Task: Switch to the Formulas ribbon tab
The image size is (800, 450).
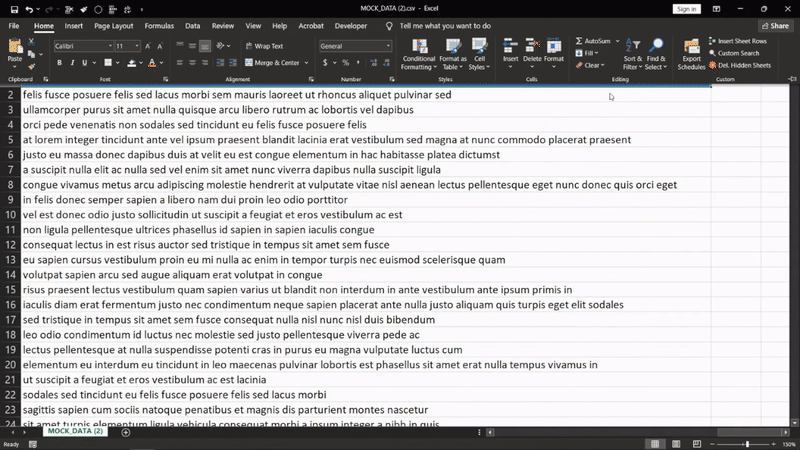Action: (x=159, y=26)
